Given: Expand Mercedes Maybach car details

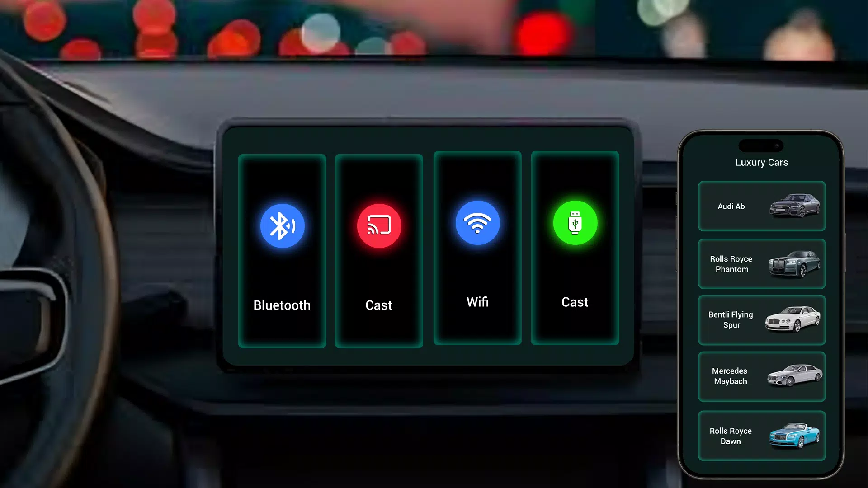Looking at the screenshot, I should pos(761,376).
